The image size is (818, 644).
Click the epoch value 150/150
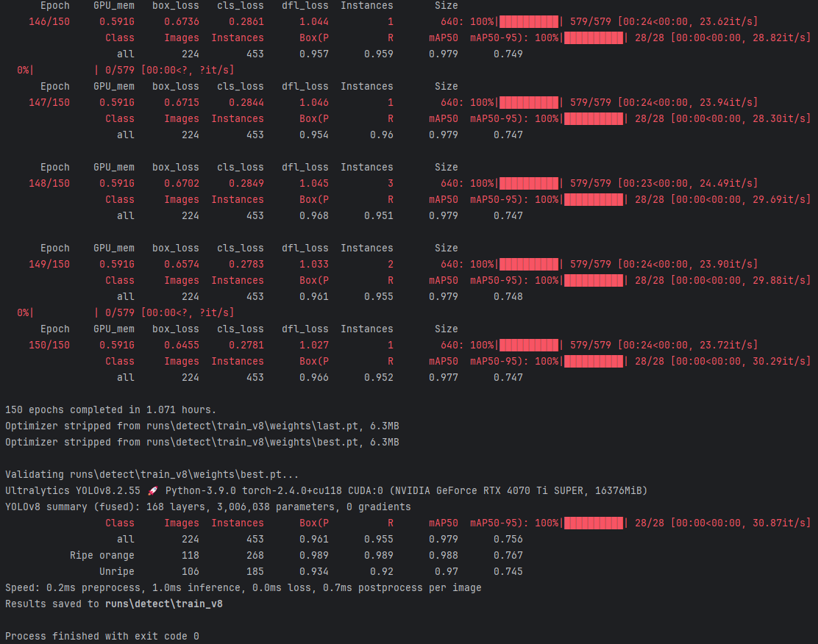(49, 346)
